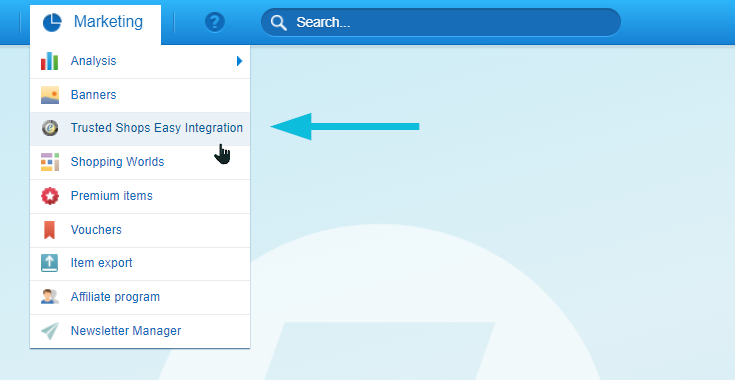Screen dimensions: 735x380
Task: Click the Newsletter Manager paper plane icon
Action: tap(50, 331)
